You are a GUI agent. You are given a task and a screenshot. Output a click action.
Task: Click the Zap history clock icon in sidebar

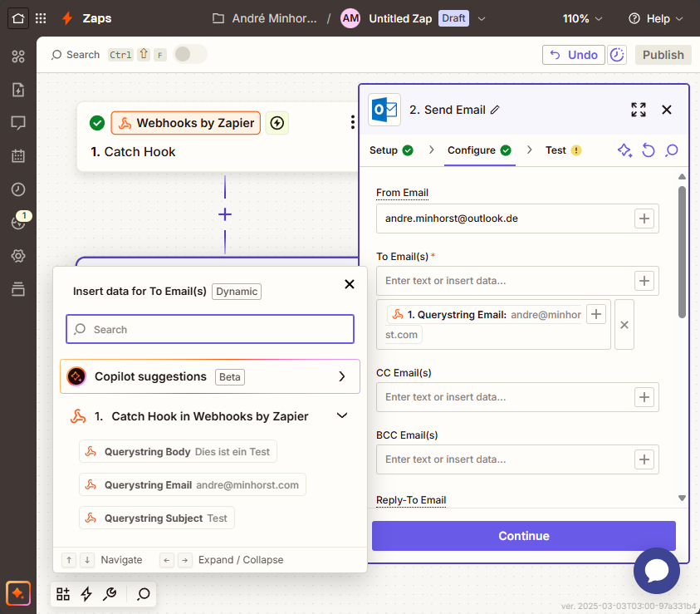tap(18, 189)
